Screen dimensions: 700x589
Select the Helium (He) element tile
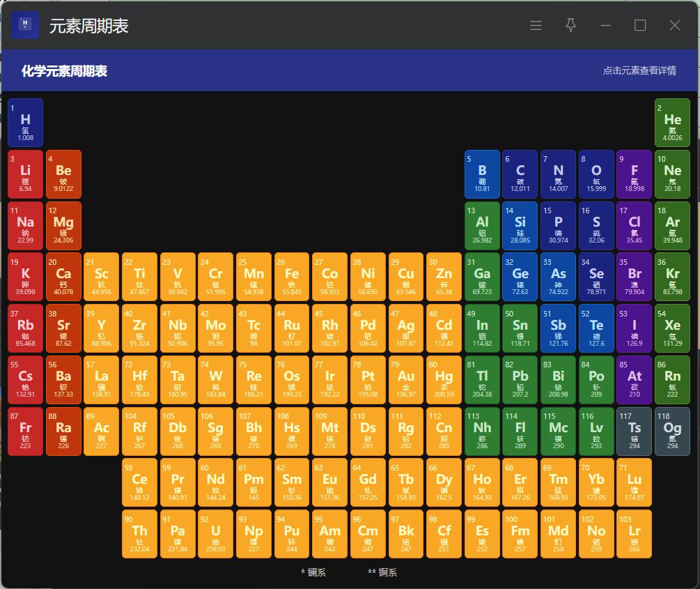click(672, 123)
